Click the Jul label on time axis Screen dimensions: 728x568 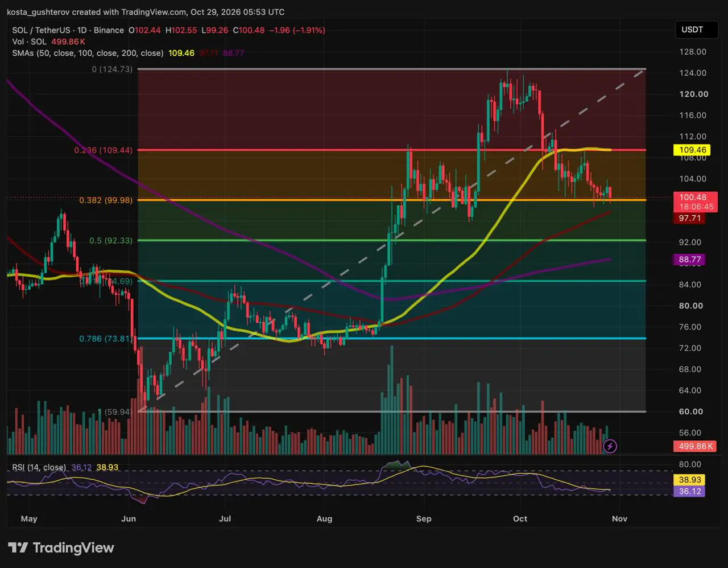225,518
